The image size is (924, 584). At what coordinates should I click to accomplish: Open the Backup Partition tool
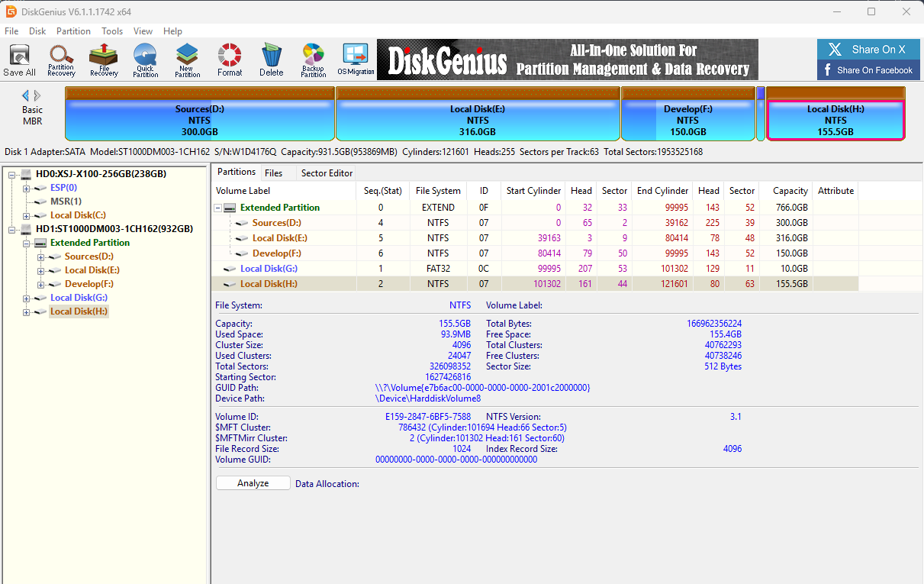click(314, 60)
